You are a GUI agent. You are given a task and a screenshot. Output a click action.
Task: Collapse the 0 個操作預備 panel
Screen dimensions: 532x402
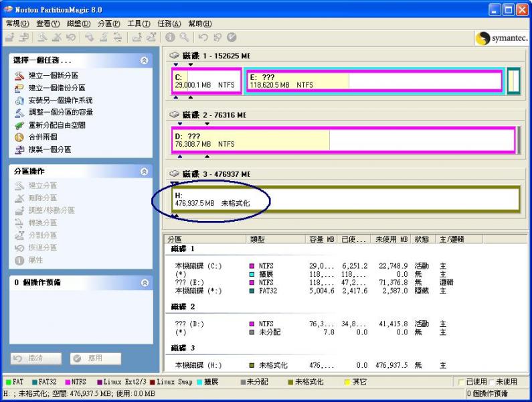pyautogui.click(x=144, y=283)
